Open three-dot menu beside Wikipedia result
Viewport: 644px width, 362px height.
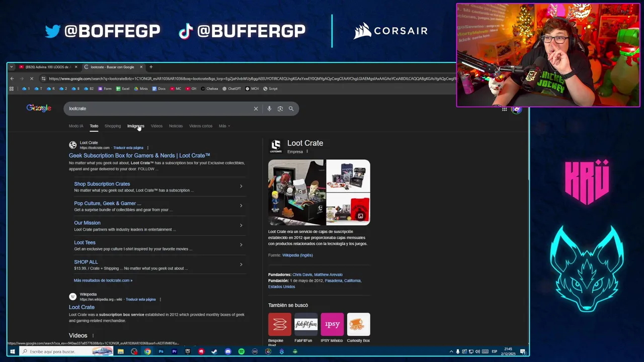pyautogui.click(x=160, y=300)
